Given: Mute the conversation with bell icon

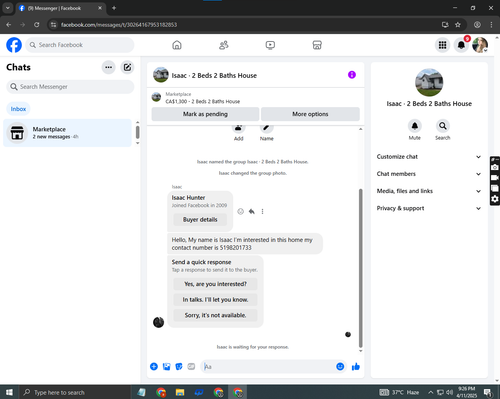Looking at the screenshot, I should click(415, 126).
